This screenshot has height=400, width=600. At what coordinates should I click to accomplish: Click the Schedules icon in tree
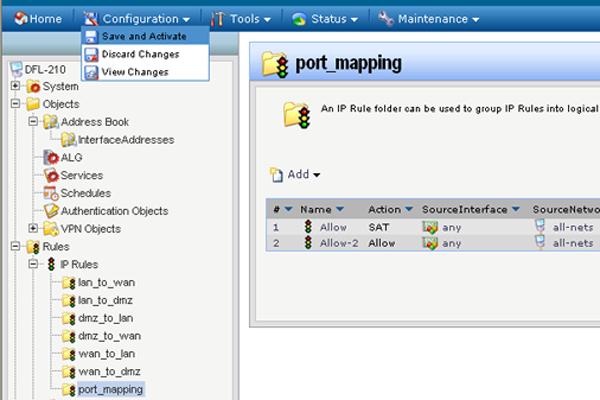point(51,193)
